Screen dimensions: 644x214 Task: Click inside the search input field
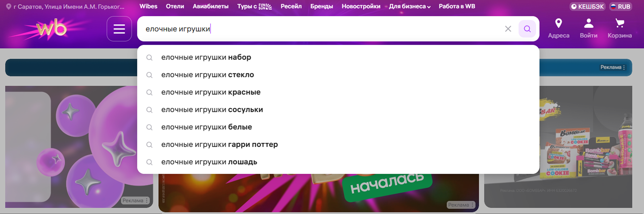(x=325, y=29)
